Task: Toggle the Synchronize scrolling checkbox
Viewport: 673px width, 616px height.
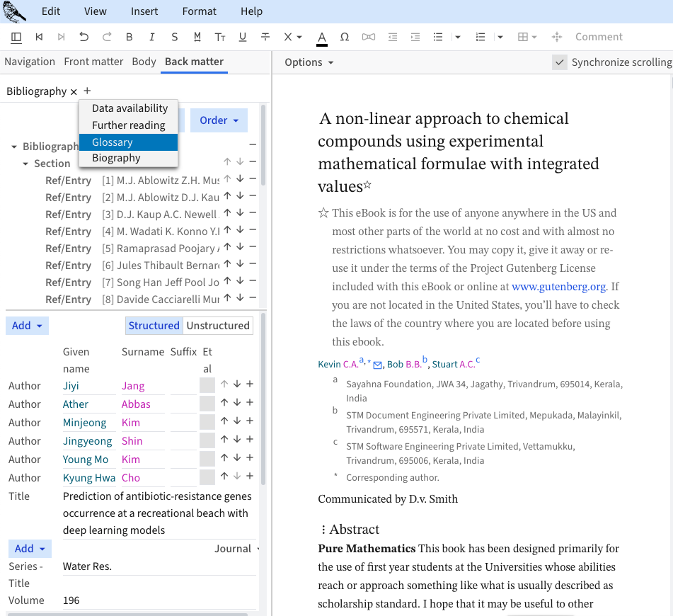Action: [560, 62]
